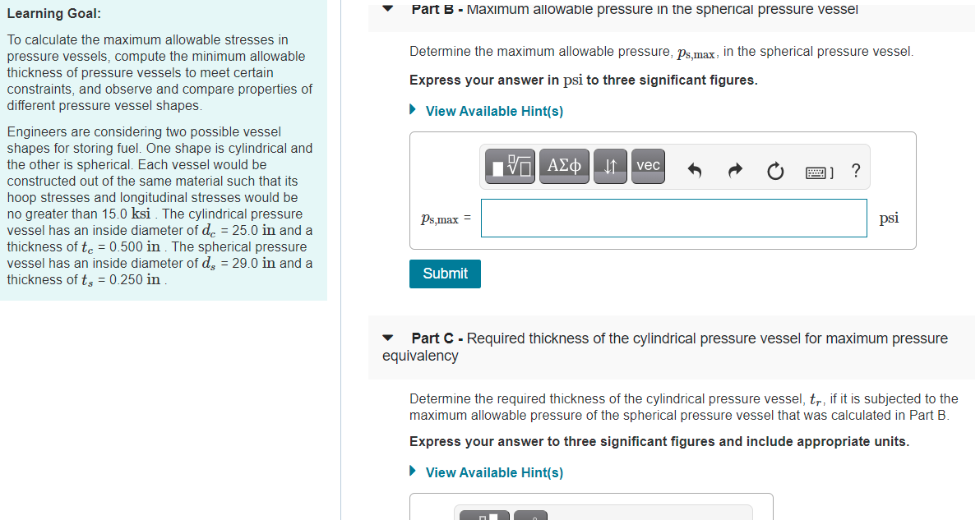Screen dimensions: 980x520
Task: Expand View Available Hints under Part C
Action: pos(494,472)
